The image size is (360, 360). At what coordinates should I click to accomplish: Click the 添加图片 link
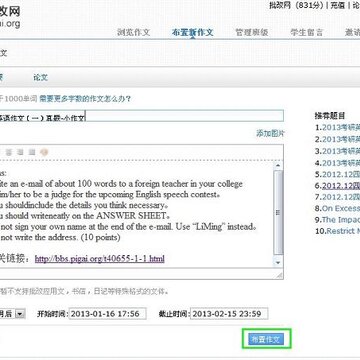pos(270,133)
